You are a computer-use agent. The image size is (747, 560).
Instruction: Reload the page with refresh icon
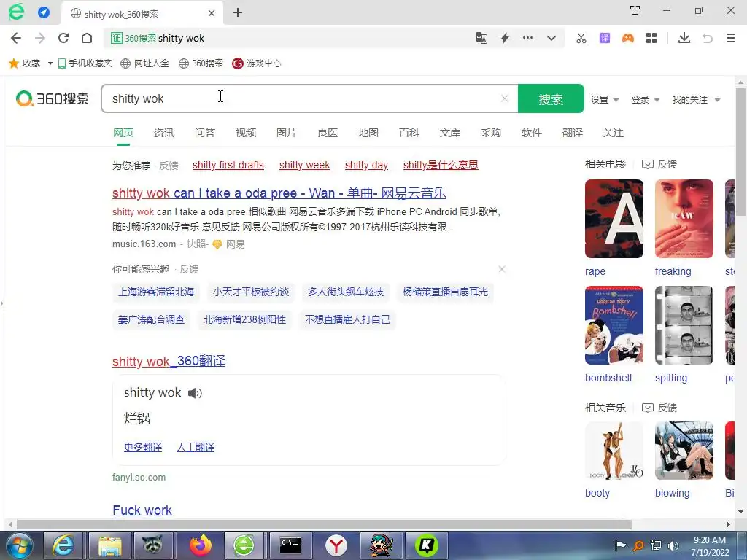(63, 38)
